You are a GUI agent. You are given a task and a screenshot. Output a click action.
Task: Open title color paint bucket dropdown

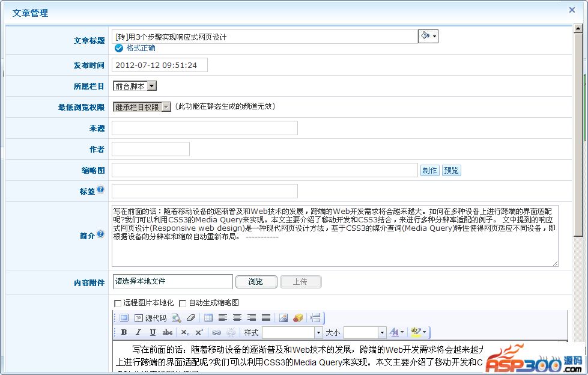click(428, 36)
